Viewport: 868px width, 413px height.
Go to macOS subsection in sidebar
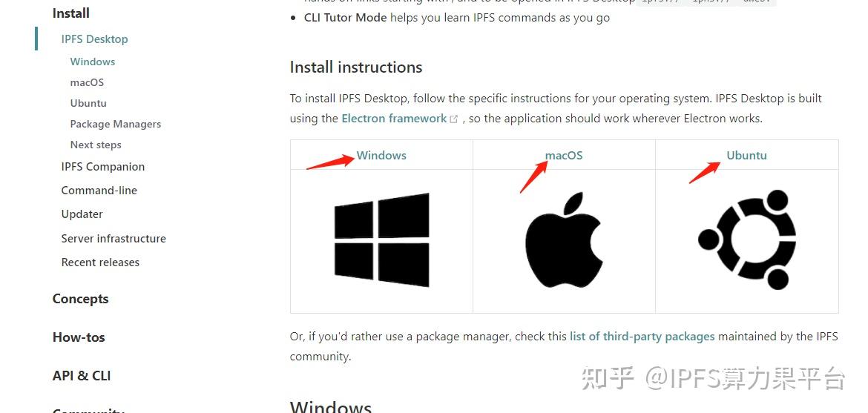87,82
